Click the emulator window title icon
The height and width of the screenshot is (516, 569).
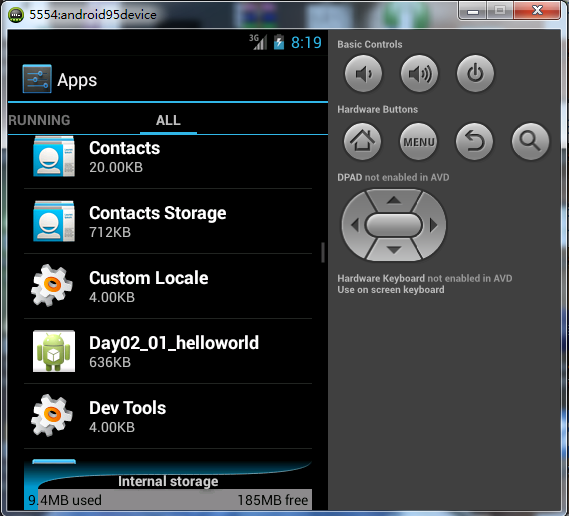click(16, 15)
